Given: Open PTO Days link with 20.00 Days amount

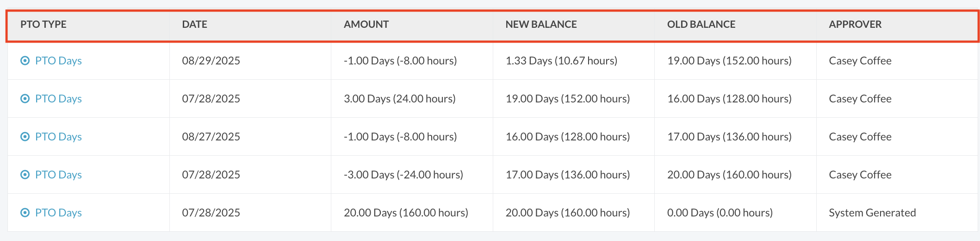Looking at the screenshot, I should [58, 213].
